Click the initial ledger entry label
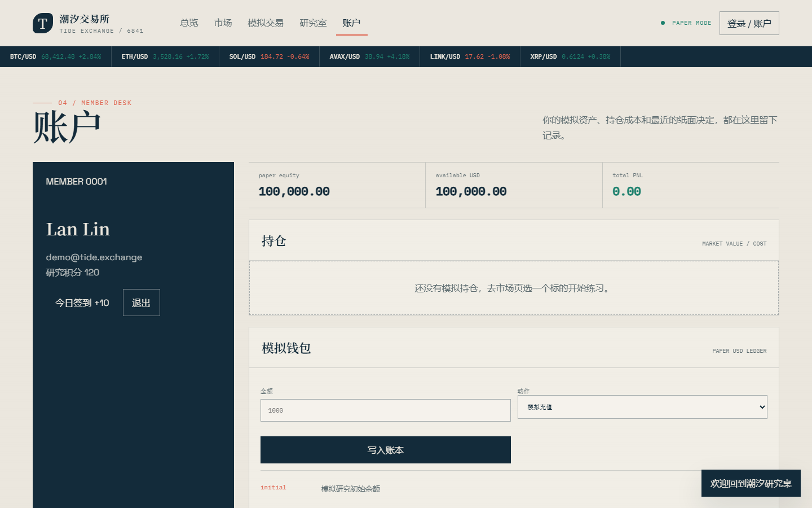Image resolution: width=812 pixels, height=508 pixels. pos(273,488)
